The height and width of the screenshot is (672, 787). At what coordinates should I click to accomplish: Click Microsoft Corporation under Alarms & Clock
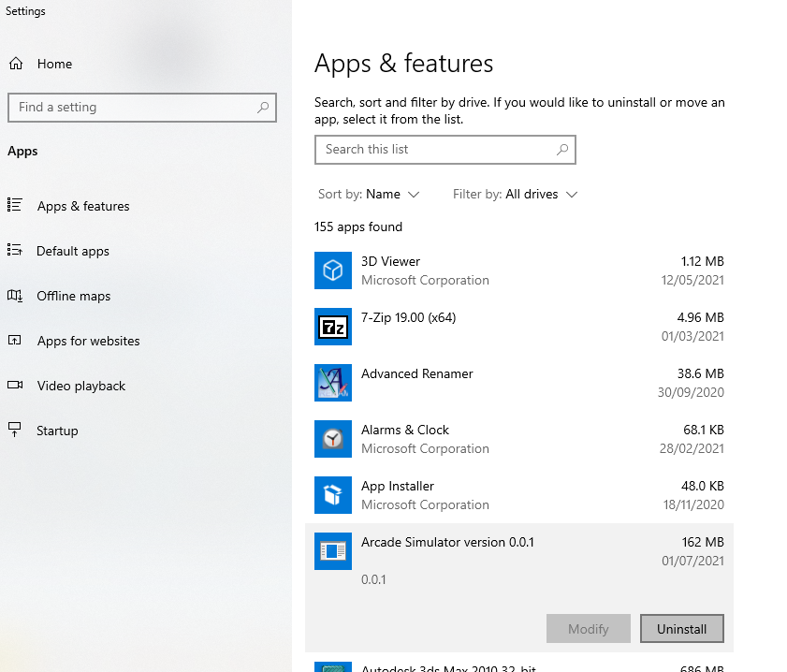pyautogui.click(x=425, y=448)
